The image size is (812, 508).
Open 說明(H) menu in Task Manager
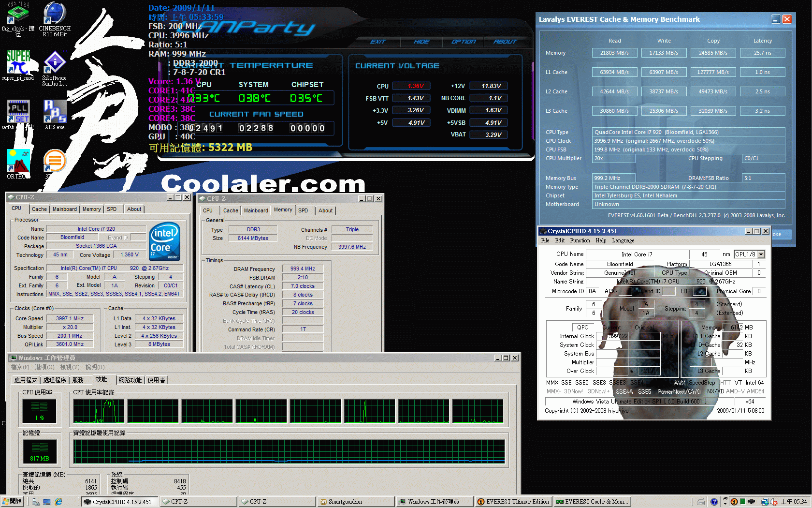coord(95,367)
